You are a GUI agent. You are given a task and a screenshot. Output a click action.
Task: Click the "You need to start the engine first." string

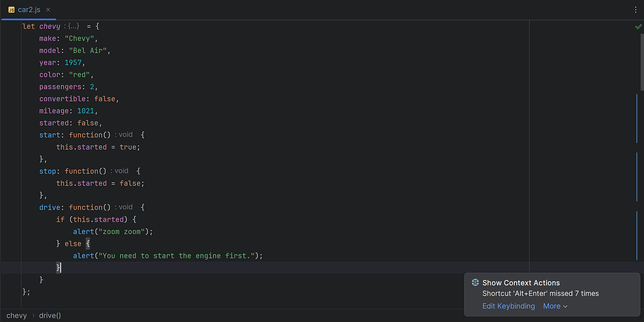point(177,256)
